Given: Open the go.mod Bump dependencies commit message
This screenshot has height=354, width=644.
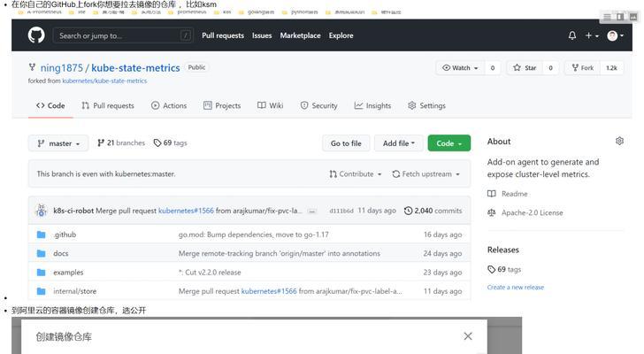Looking at the screenshot, I should pos(253,235).
